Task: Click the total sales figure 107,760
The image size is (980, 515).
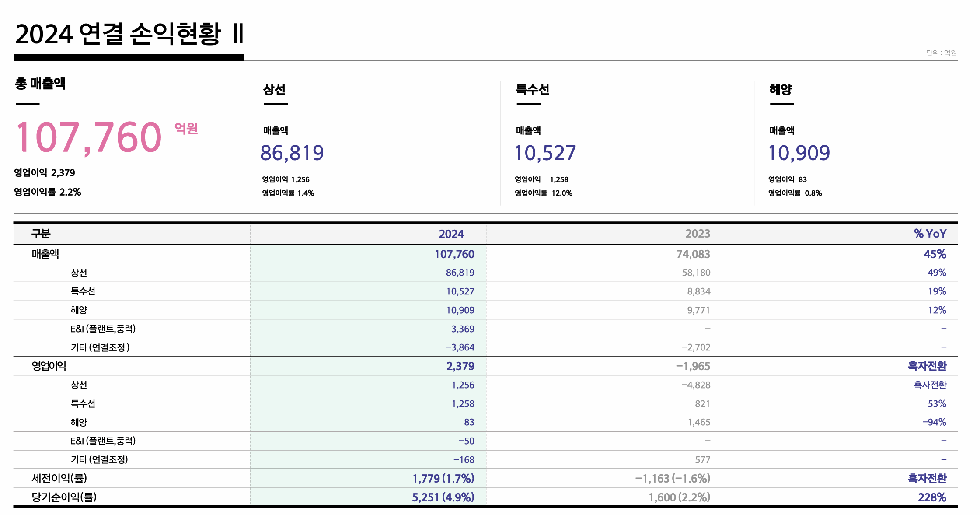Action: point(89,137)
